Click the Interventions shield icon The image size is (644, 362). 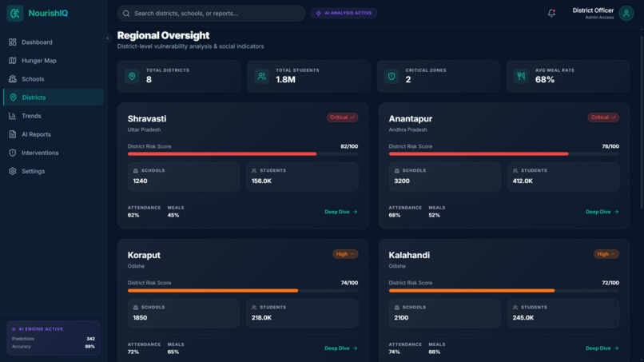click(12, 153)
